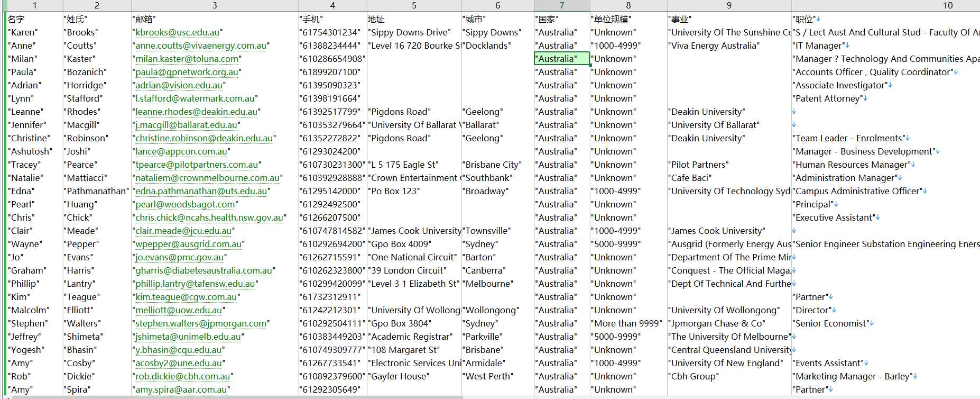The width and height of the screenshot is (980, 399).
Task: Open pearl@woodsbagot.com email link
Action: (x=186, y=204)
